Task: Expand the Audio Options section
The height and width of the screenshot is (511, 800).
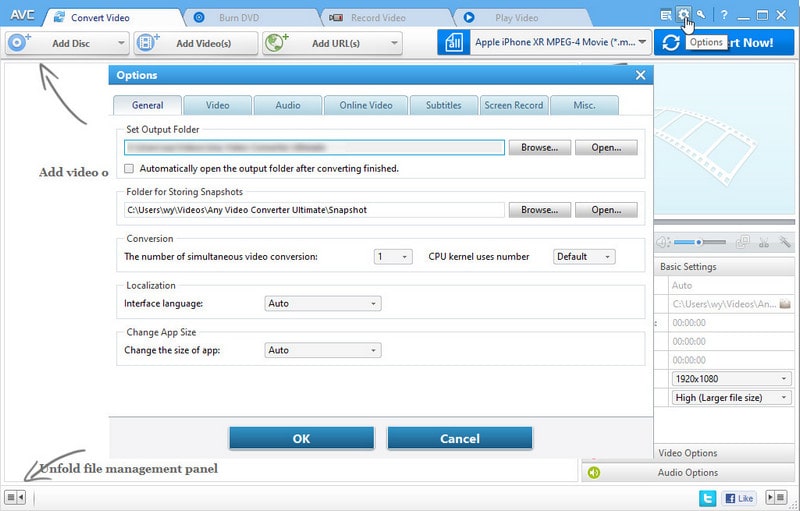Action: (x=688, y=473)
